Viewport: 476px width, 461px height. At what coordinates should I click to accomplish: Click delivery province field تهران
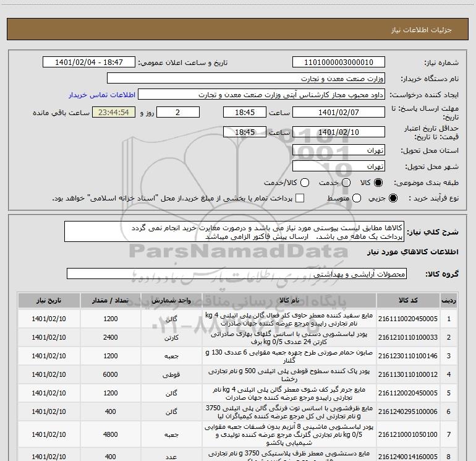339,150
